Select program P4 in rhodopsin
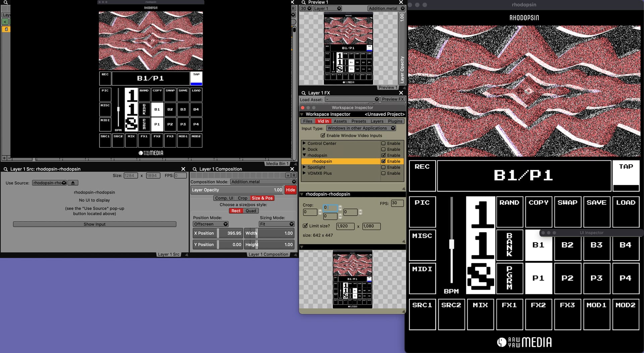The image size is (644, 353). [x=626, y=278]
